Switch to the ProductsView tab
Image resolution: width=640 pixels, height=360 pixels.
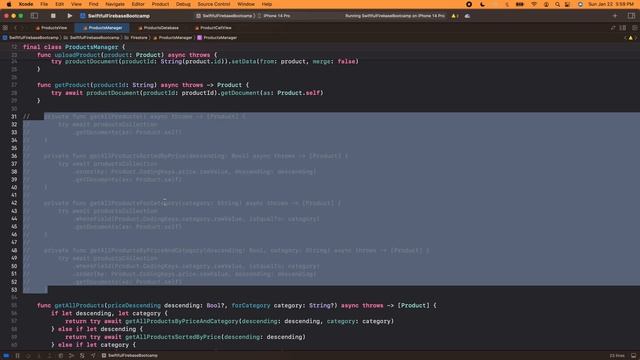point(51,28)
